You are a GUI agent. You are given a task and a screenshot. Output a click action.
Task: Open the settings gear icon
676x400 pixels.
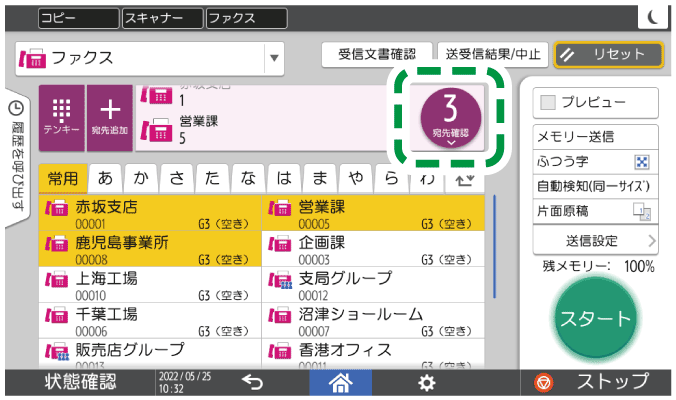pyautogui.click(x=426, y=383)
